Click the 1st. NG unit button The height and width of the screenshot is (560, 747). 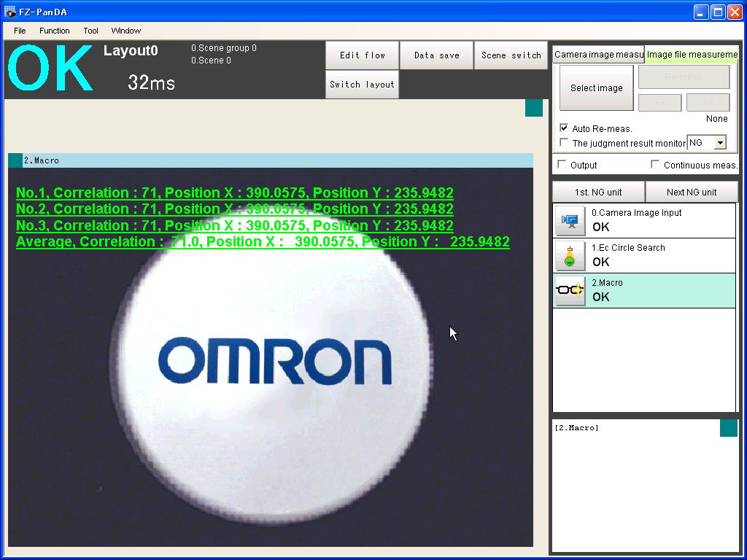(598, 192)
